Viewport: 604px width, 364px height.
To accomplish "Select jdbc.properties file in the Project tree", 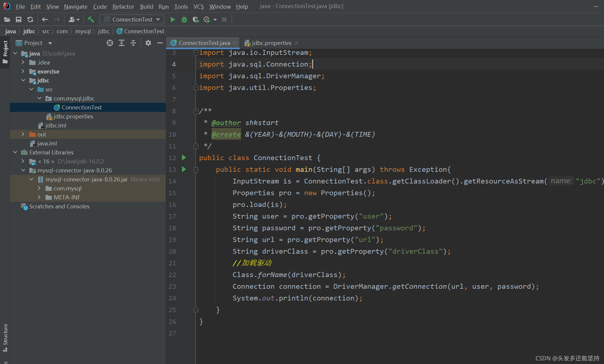I will pos(73,116).
